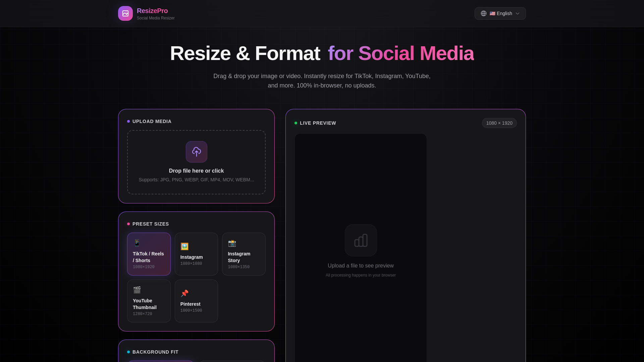Click the picture frame emoji on Instagram preset
The height and width of the screenshot is (362, 644).
click(184, 246)
